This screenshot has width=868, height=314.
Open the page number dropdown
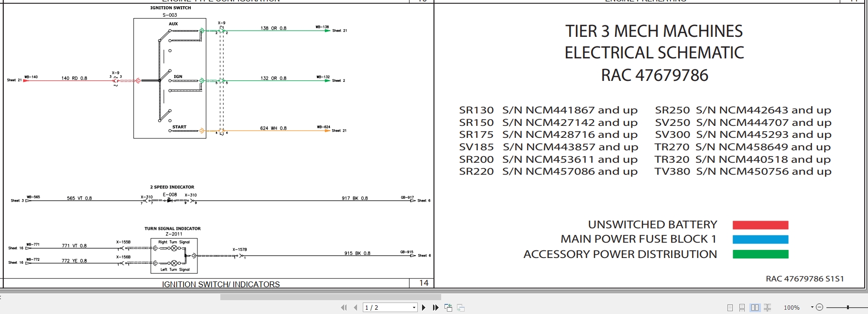[414, 308]
